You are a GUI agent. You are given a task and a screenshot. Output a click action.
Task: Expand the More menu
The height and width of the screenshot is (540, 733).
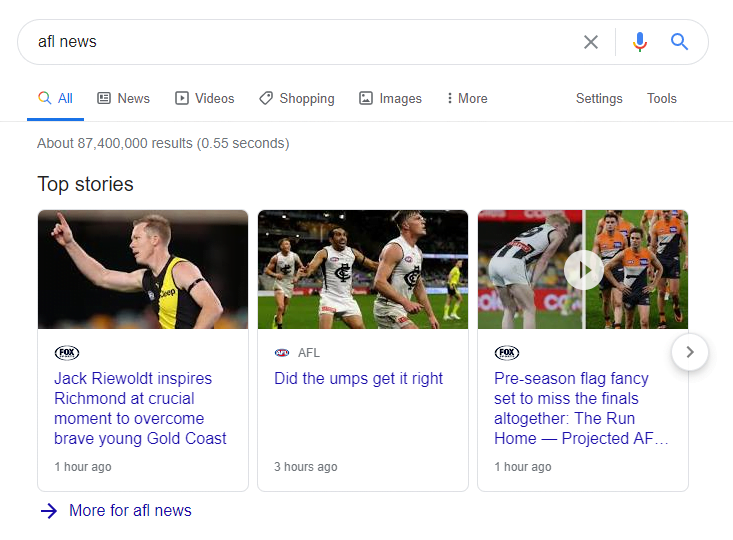tap(467, 98)
